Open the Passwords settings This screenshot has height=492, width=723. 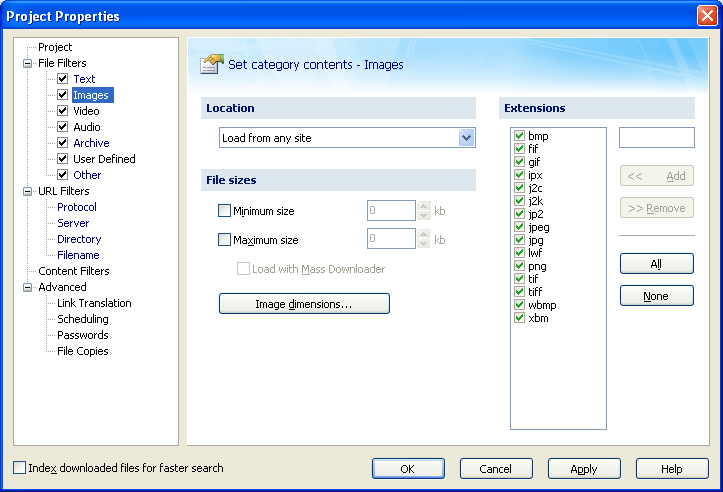tap(83, 335)
